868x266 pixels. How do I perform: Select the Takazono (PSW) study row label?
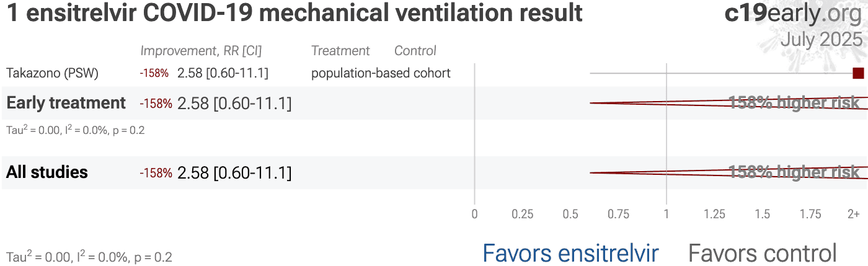52,73
